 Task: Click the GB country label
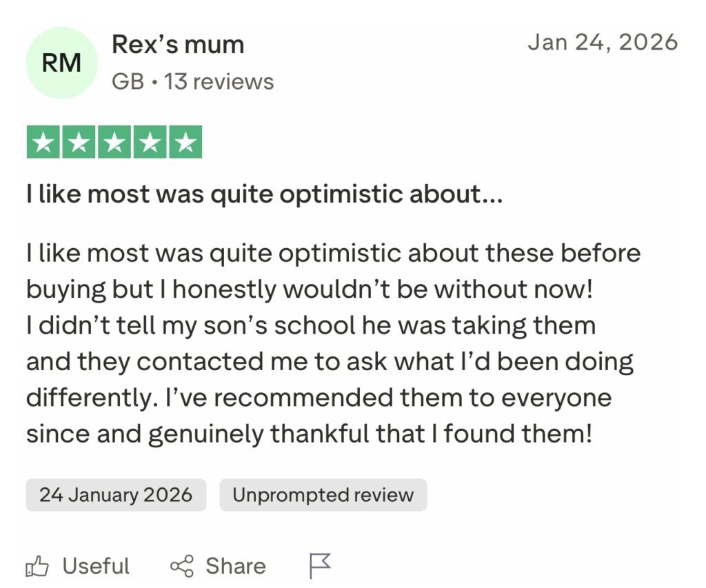pos(128,82)
